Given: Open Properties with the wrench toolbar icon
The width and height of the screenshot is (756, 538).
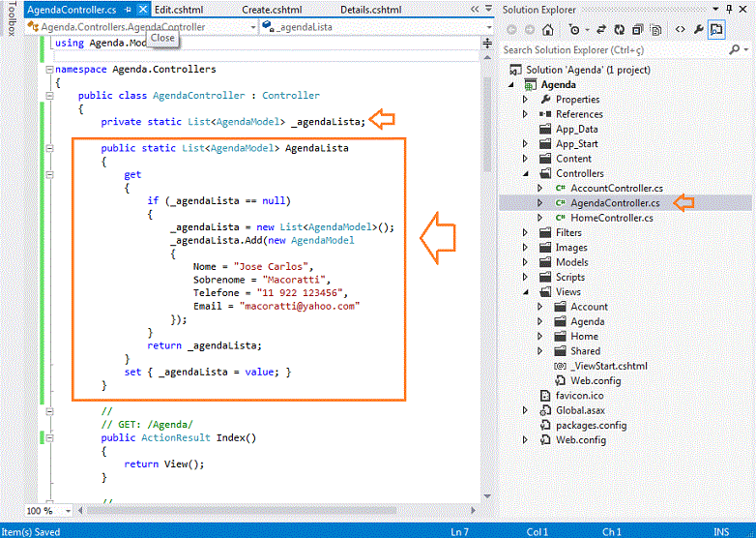Looking at the screenshot, I should (x=698, y=30).
